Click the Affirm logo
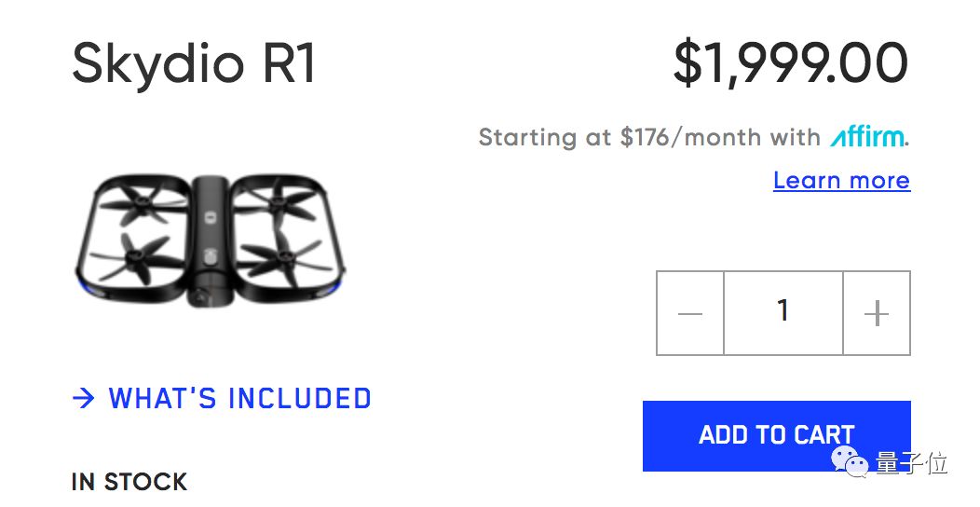This screenshot has height=507, width=980. [867, 137]
